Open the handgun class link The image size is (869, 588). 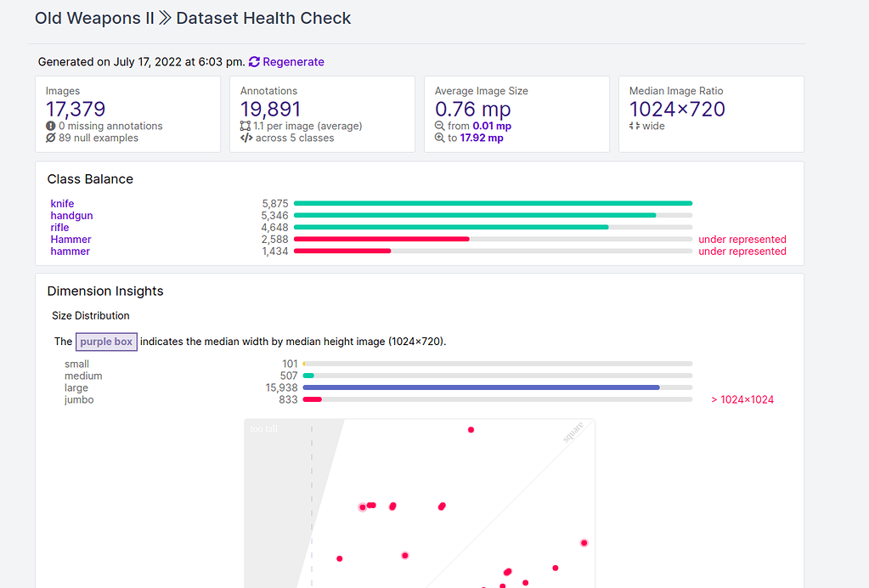point(71,216)
